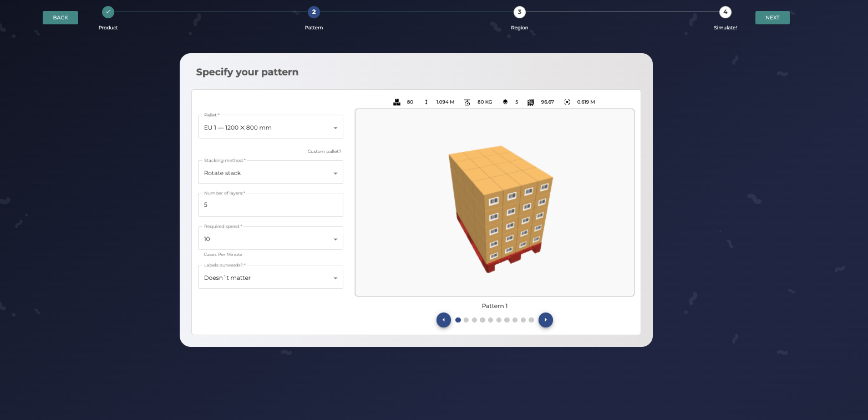
Task: Open the Labels outwards dropdown
Action: click(x=270, y=278)
